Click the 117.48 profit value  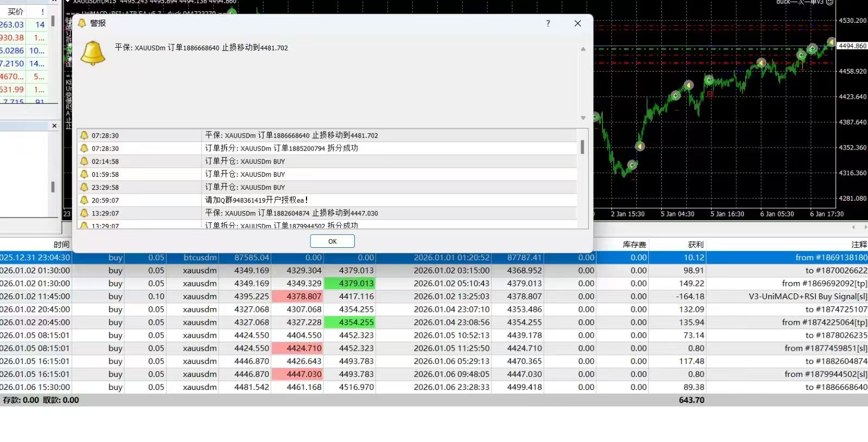692,362
